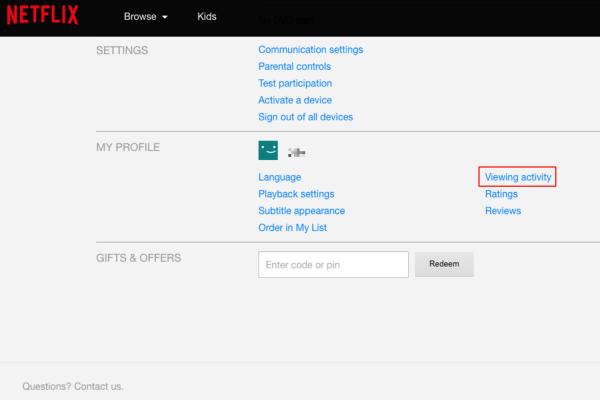600x400 pixels.
Task: Open the Kids section
Action: (x=209, y=18)
